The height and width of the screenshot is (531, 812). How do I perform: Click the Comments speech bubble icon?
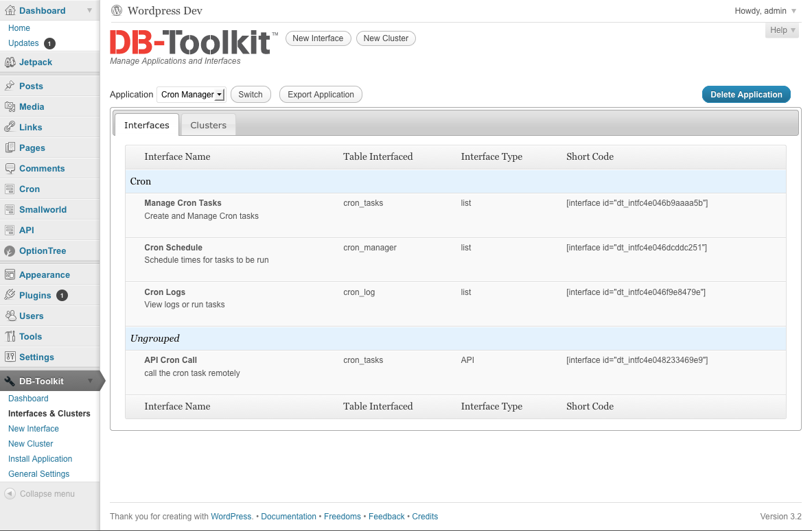(x=10, y=168)
